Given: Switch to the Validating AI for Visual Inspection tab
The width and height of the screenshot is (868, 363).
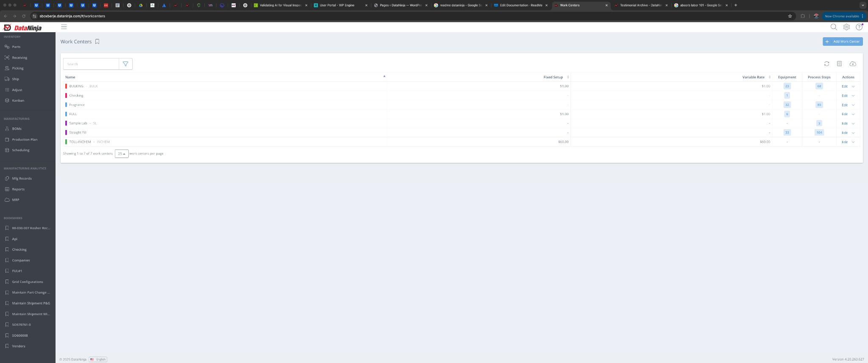Looking at the screenshot, I should [x=281, y=5].
